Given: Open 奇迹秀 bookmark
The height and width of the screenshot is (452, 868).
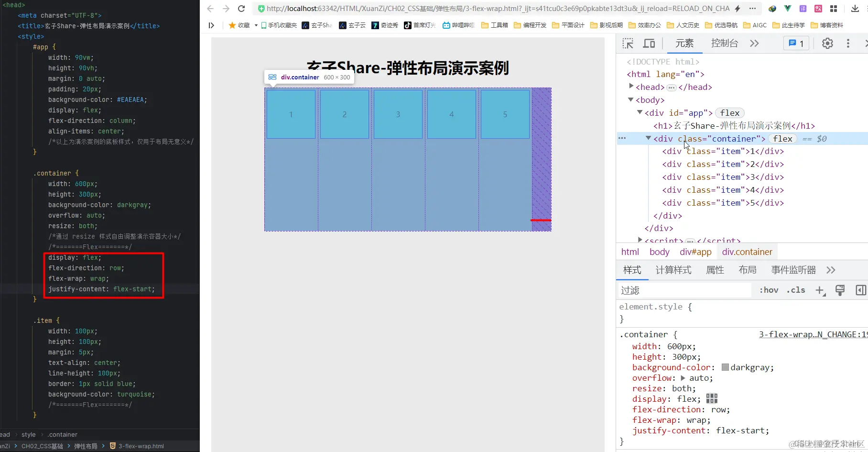Looking at the screenshot, I should pos(385,25).
